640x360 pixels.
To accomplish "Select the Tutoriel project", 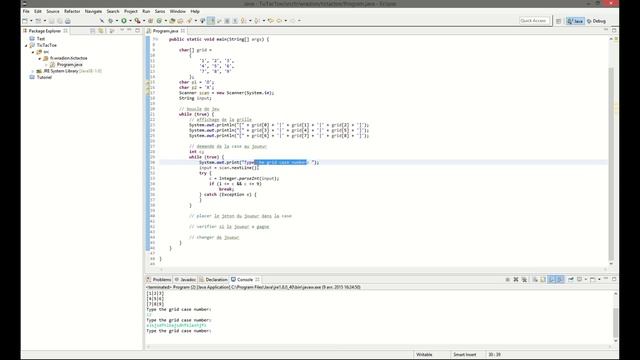I will pyautogui.click(x=44, y=78).
